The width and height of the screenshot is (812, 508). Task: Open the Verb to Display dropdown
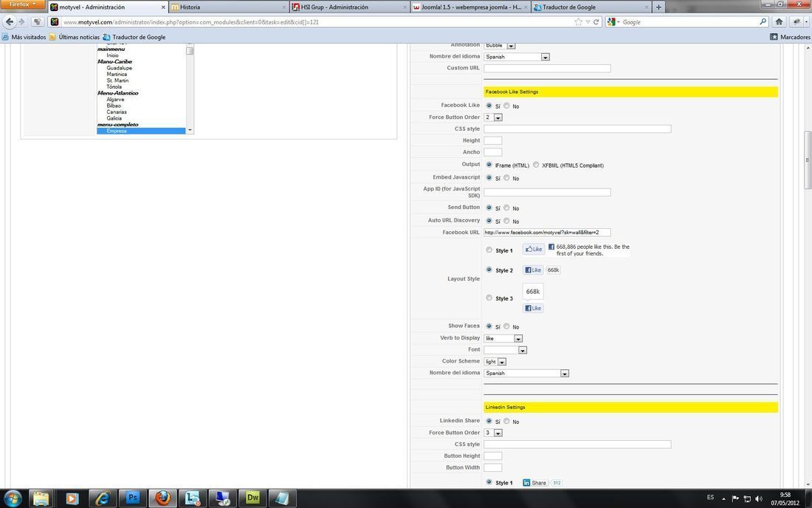pos(503,338)
